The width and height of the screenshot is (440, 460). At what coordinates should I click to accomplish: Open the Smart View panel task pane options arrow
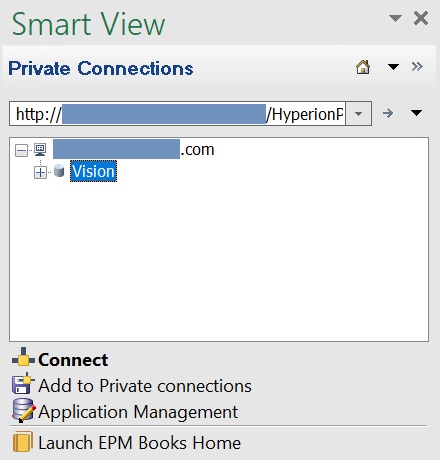click(395, 18)
